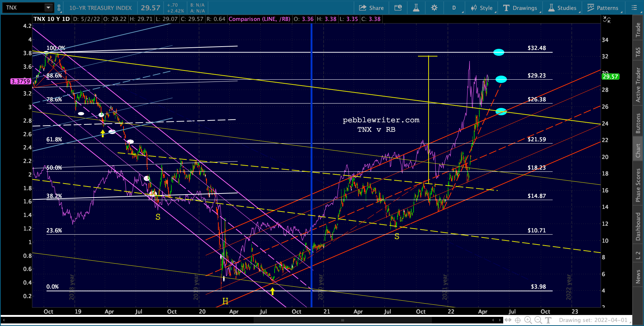The width and height of the screenshot is (644, 326).
Task: Open the Drawings dropdown menu
Action: pyautogui.click(x=520, y=8)
